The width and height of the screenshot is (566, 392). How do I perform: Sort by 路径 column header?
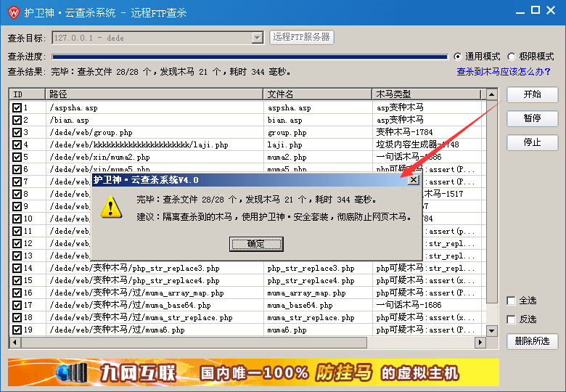tap(154, 94)
